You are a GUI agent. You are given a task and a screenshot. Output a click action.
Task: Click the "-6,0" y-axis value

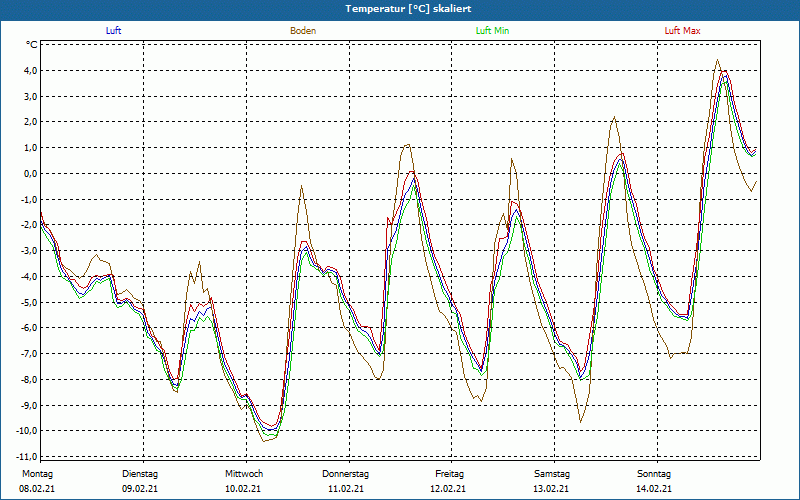click(29, 328)
